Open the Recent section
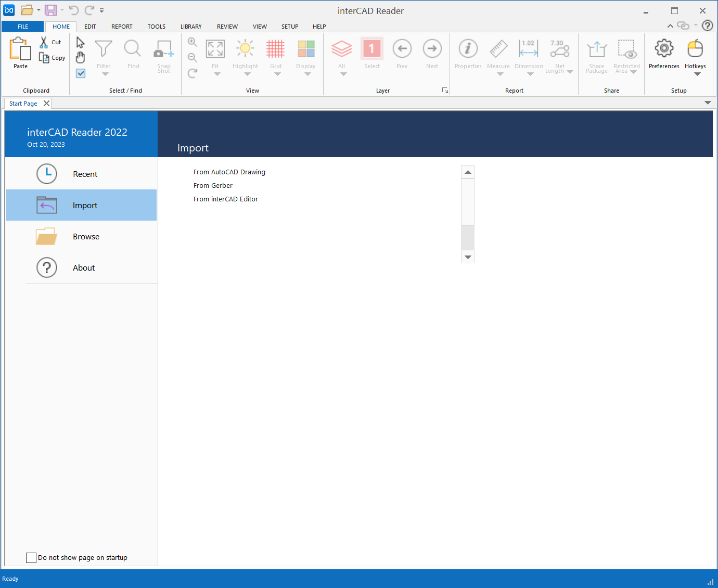The image size is (718, 588). pyautogui.click(x=81, y=174)
